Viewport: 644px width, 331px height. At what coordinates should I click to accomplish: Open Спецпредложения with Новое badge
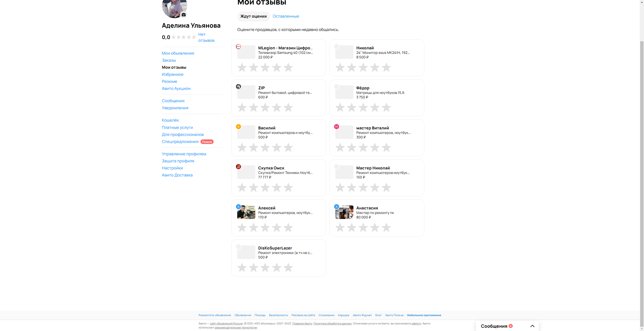[180, 142]
